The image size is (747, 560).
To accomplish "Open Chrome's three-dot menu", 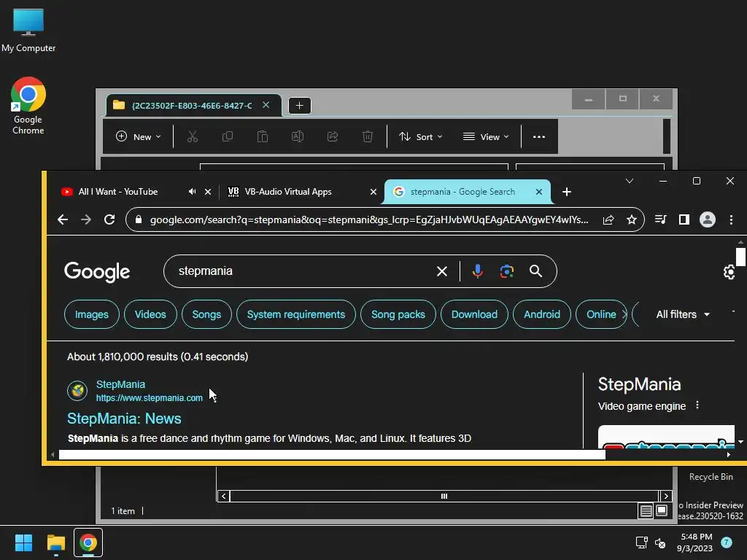I will coord(731,219).
